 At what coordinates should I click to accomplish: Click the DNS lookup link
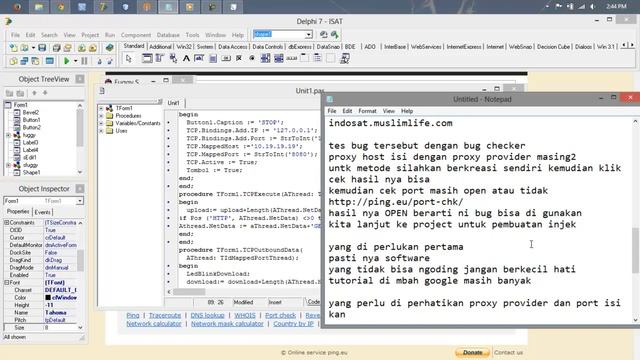[207, 316]
